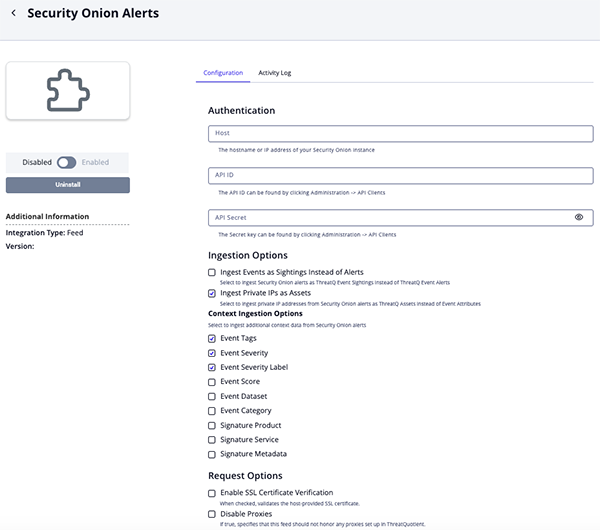600x530 pixels.
Task: Check the Disable Proxies option
Action: pyautogui.click(x=212, y=514)
